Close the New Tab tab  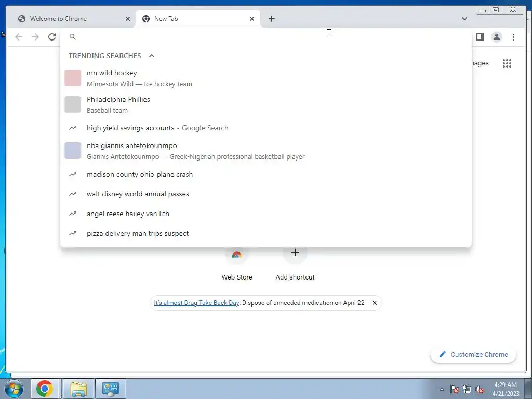pos(252,19)
